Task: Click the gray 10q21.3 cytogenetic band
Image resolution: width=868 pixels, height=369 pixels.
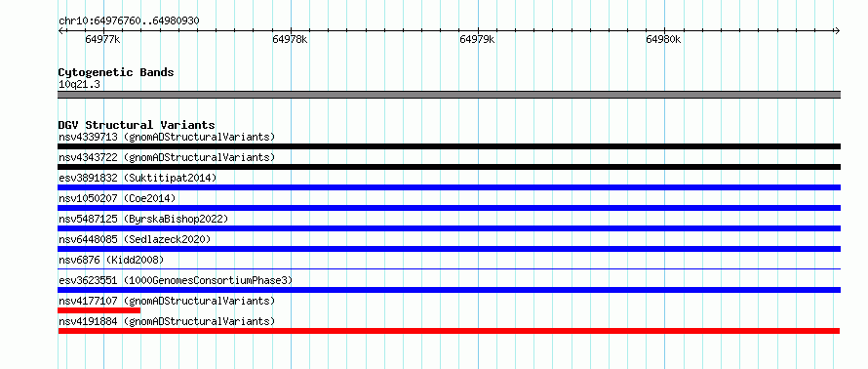Action: (x=449, y=95)
